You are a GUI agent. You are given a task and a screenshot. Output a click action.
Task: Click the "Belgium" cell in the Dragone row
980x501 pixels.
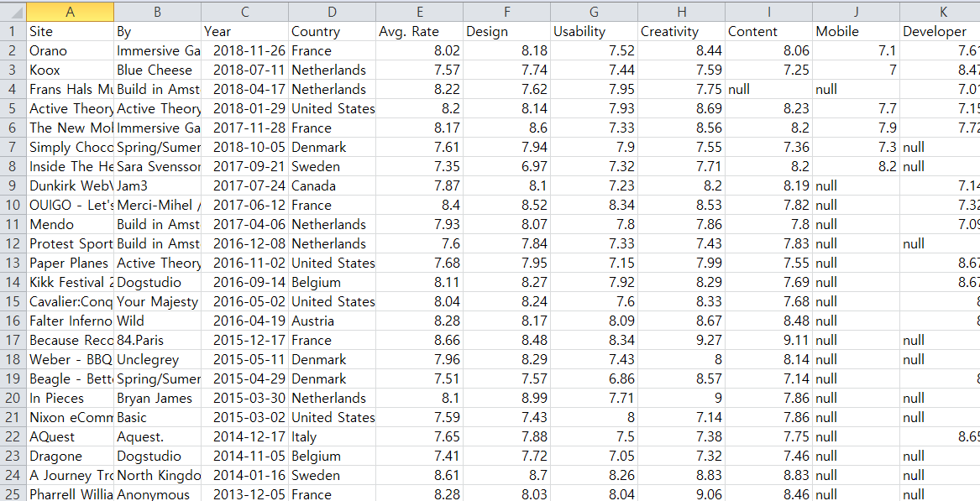332,456
